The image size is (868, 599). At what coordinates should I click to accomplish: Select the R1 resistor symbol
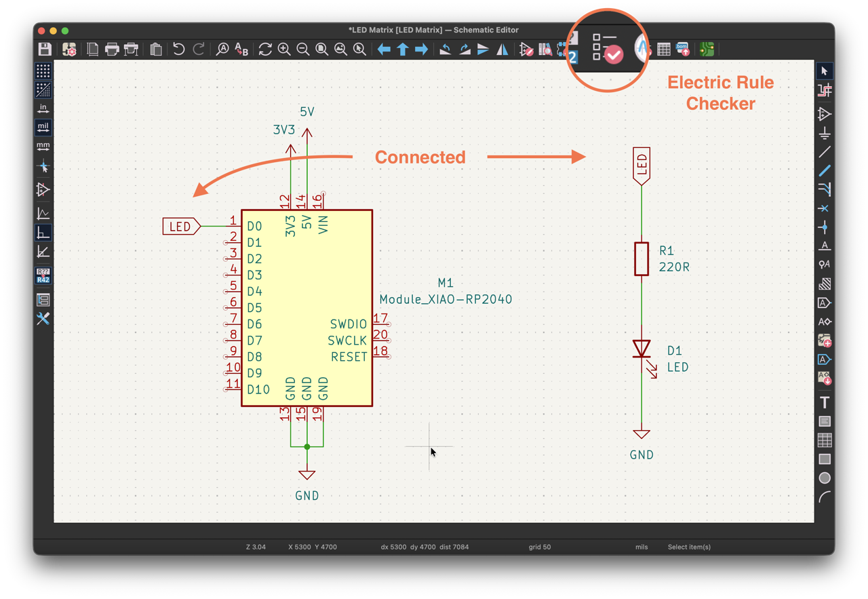point(642,258)
